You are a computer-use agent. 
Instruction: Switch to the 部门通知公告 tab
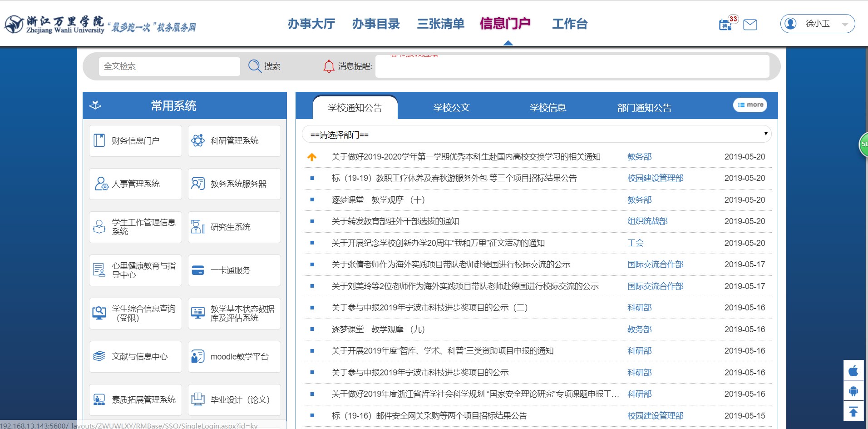coord(644,108)
